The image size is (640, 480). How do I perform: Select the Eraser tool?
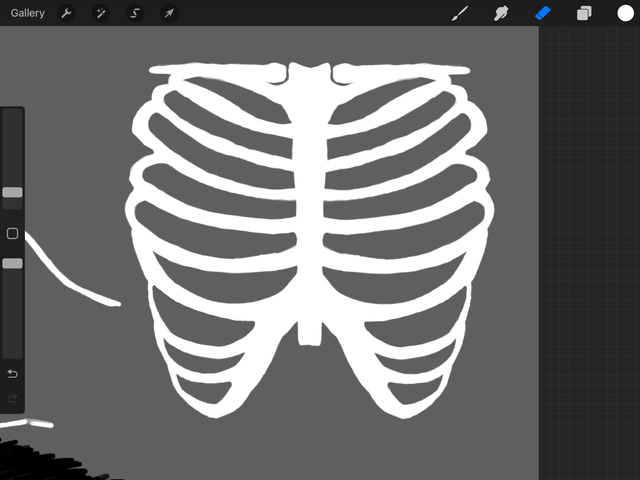(542, 13)
